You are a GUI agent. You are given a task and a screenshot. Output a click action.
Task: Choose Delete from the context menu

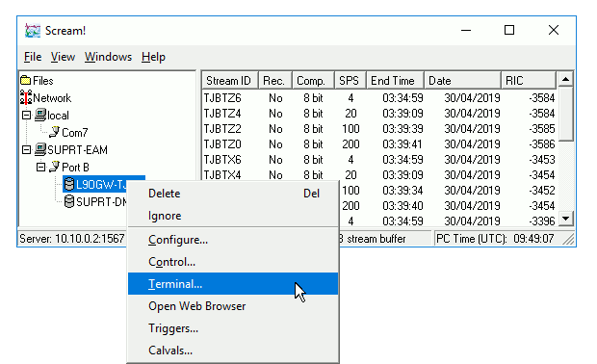pos(233,194)
